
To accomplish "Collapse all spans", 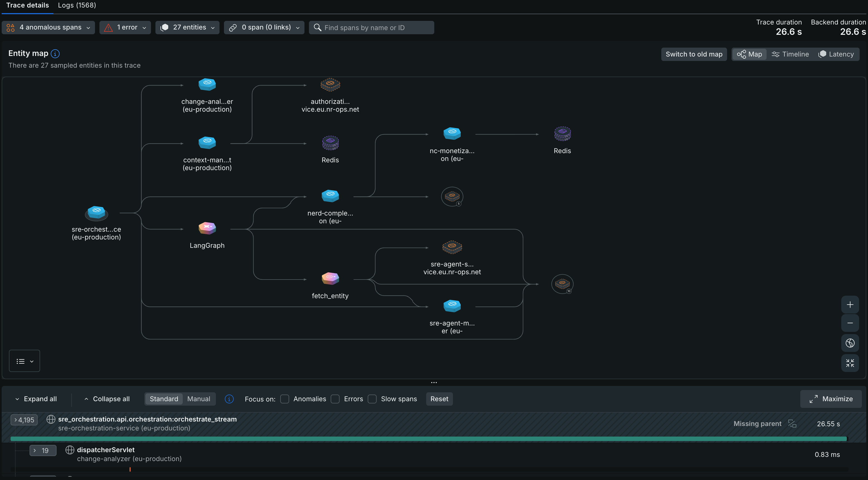I will (x=107, y=399).
